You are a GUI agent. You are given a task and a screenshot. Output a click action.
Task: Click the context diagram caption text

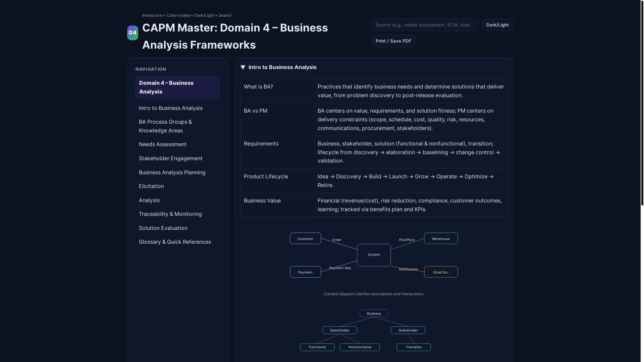click(x=374, y=294)
